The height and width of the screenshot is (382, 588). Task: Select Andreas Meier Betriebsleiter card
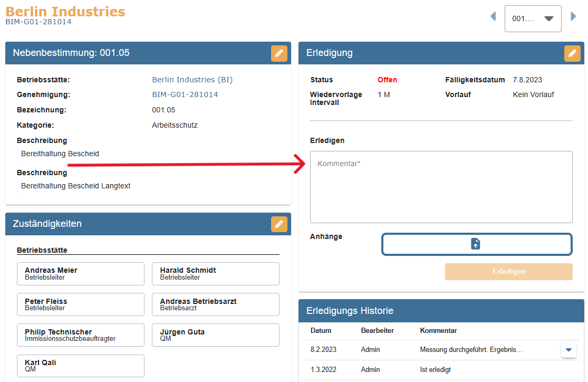click(81, 274)
